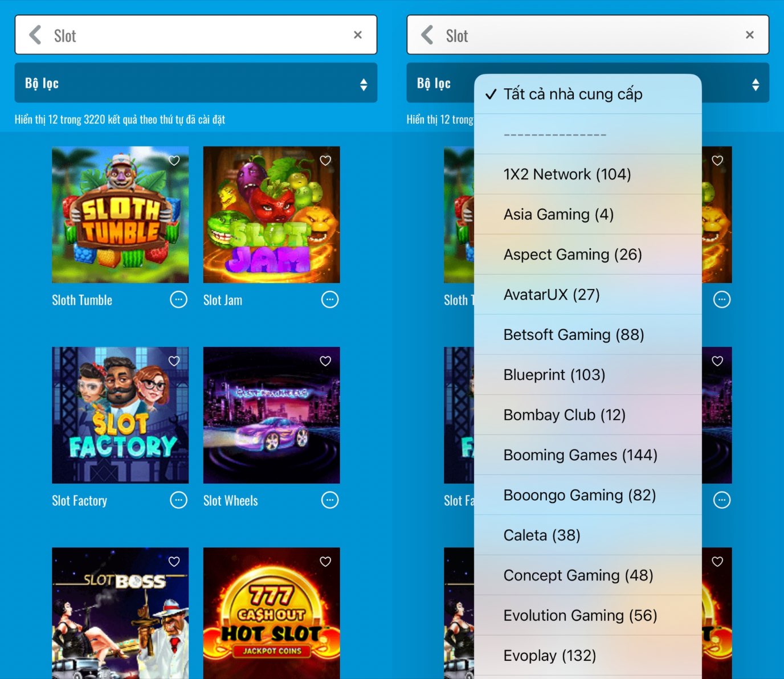The image size is (784, 679).
Task: Focus the Slot search field on left screen
Action: [x=196, y=35]
